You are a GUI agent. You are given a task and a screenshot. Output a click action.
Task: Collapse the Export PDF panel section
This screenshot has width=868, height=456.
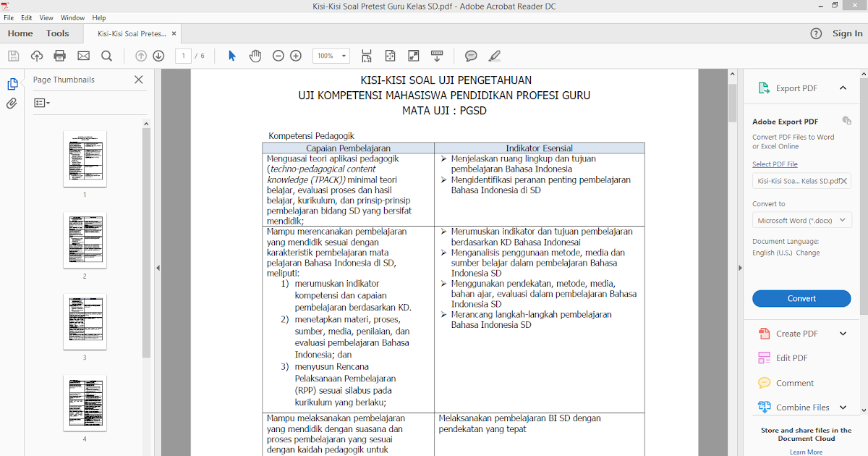843,88
